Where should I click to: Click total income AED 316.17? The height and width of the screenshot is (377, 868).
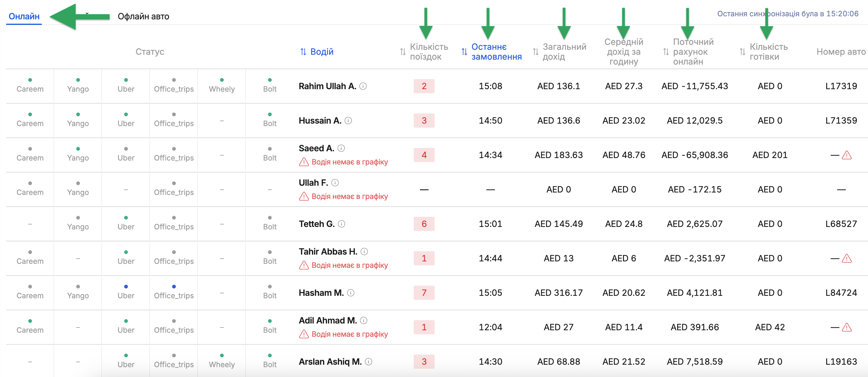pyautogui.click(x=559, y=293)
